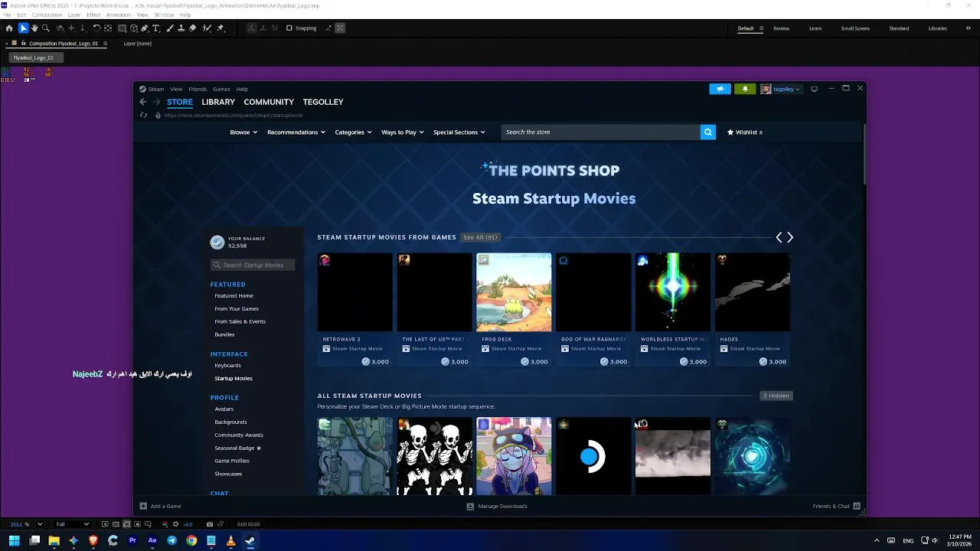980x551 pixels.
Task: Open Windows Start menu
Action: (x=15, y=541)
